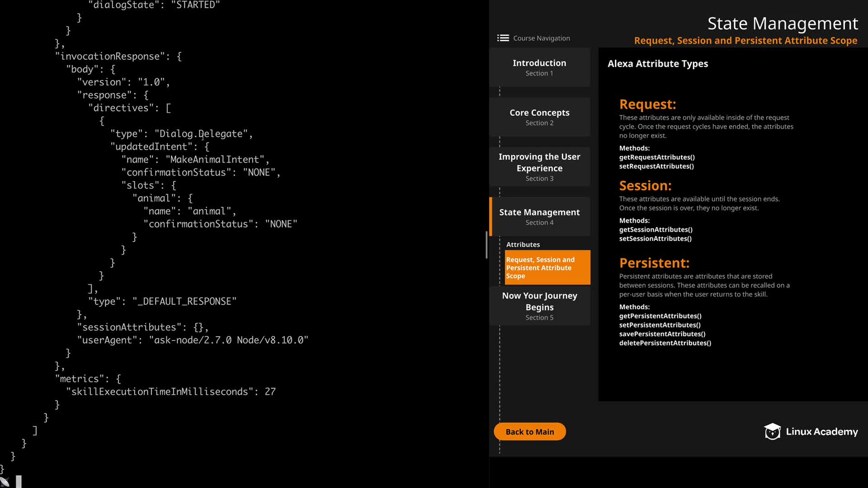
Task: Click the Linux Academy brand text
Action: (821, 432)
